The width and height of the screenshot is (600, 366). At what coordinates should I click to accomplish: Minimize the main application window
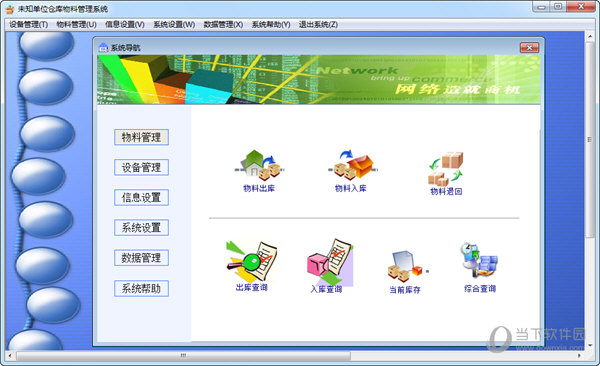click(x=541, y=7)
